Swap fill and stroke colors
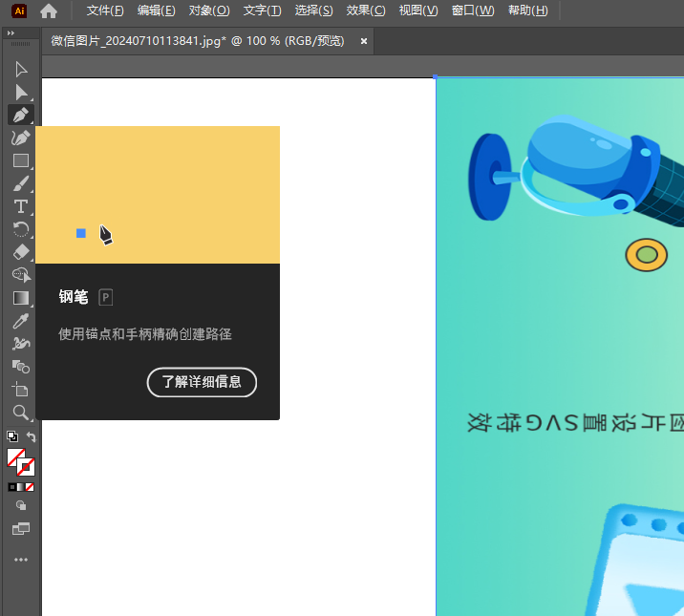This screenshot has height=616, width=684. (x=32, y=437)
